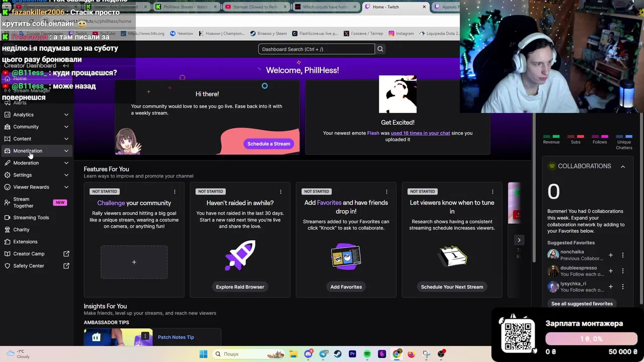Open the Patch Notes Tip options icon

(x=145, y=336)
